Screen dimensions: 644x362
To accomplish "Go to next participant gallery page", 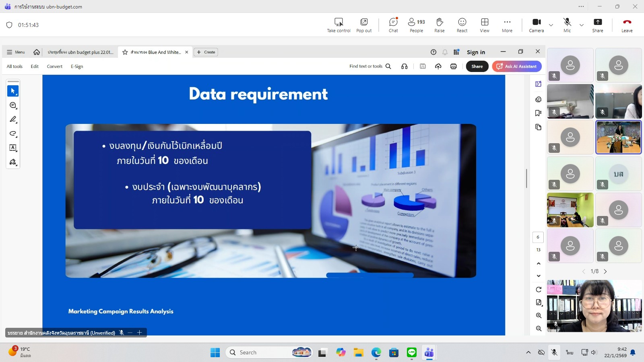I will (x=605, y=271).
